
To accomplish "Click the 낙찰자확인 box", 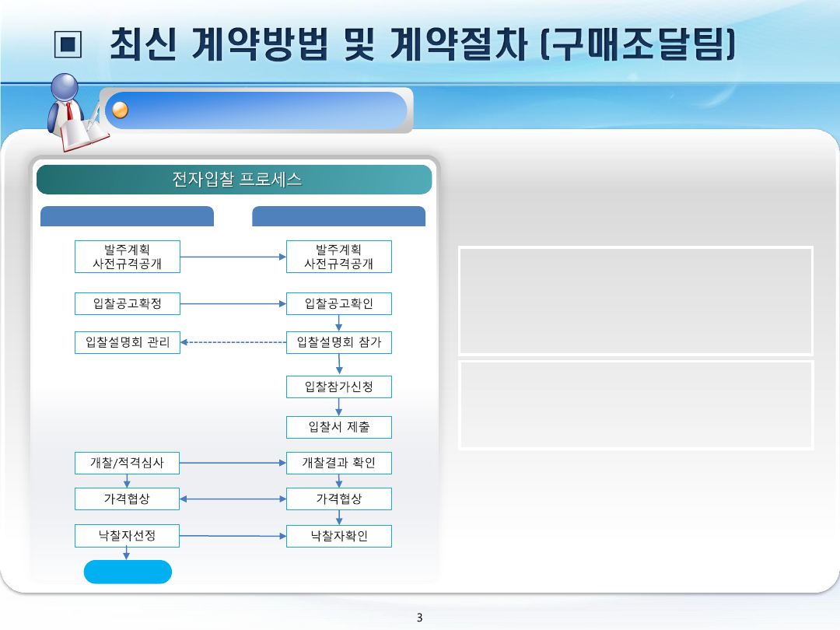I will 339,536.
